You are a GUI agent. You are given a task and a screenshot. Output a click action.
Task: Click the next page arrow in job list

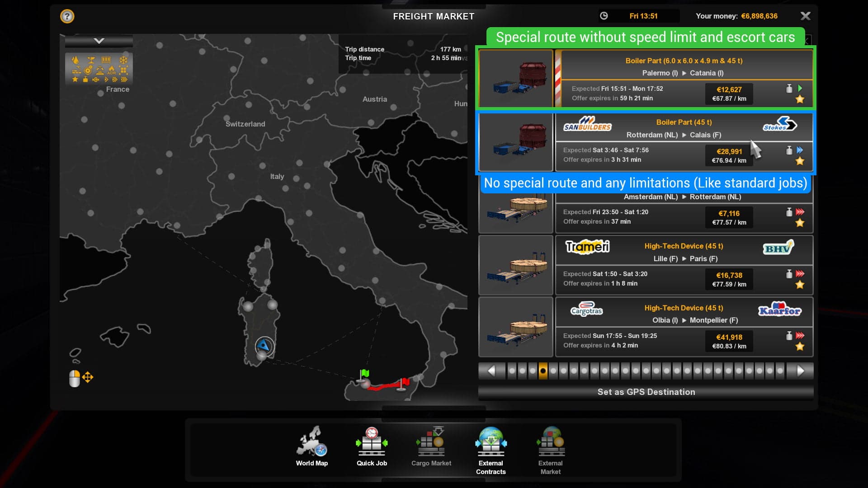click(800, 371)
